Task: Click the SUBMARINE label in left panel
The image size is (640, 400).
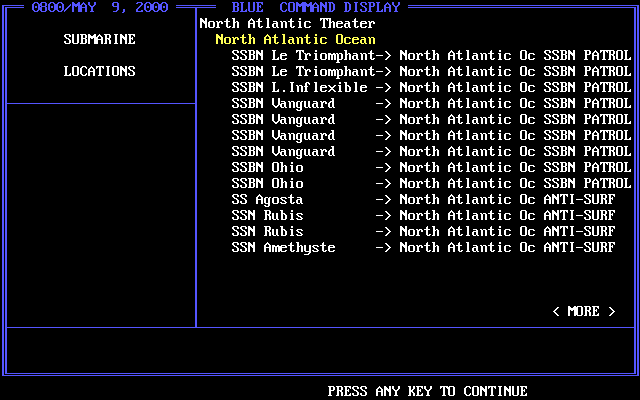Action: (x=99, y=39)
